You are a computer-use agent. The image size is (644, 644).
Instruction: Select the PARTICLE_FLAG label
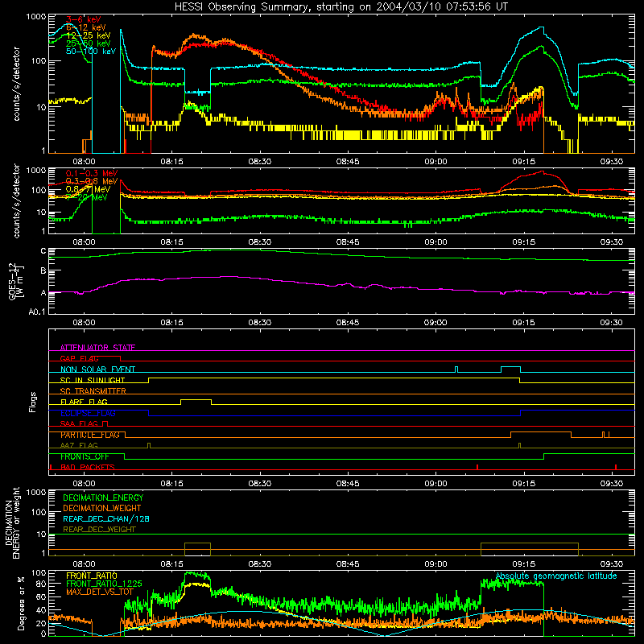click(x=90, y=435)
